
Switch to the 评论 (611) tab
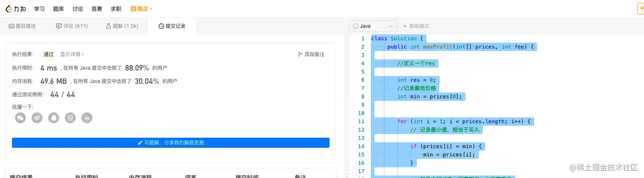[x=72, y=26]
